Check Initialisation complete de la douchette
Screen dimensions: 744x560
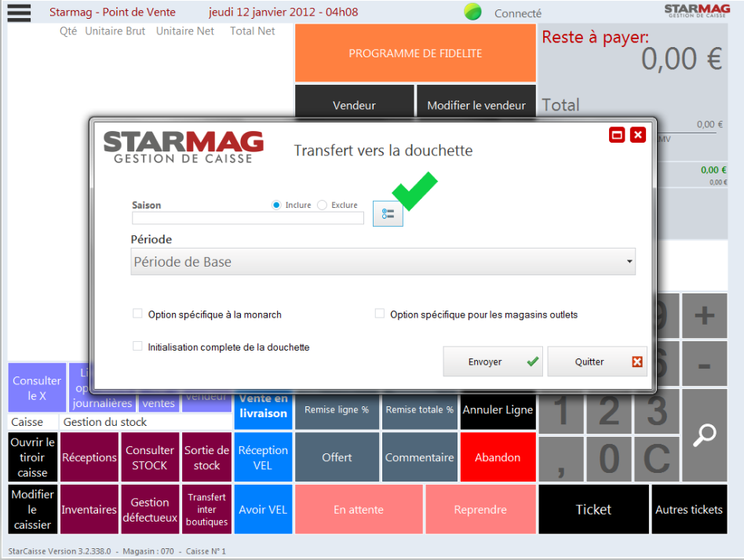coord(137,346)
